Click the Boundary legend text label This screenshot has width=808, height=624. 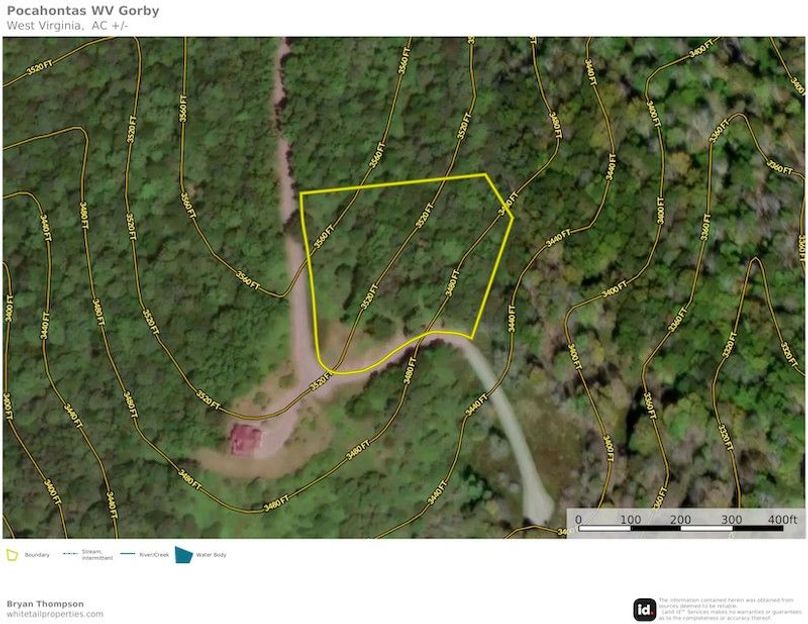(x=37, y=555)
